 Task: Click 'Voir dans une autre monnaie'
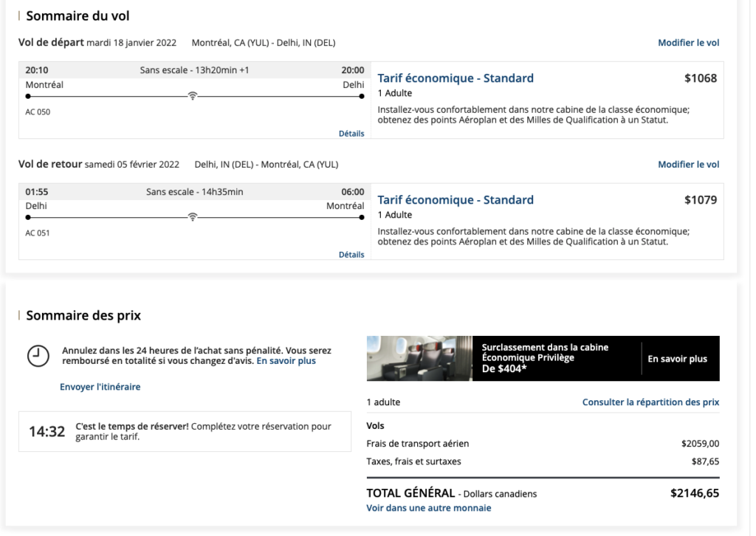pyautogui.click(x=428, y=508)
